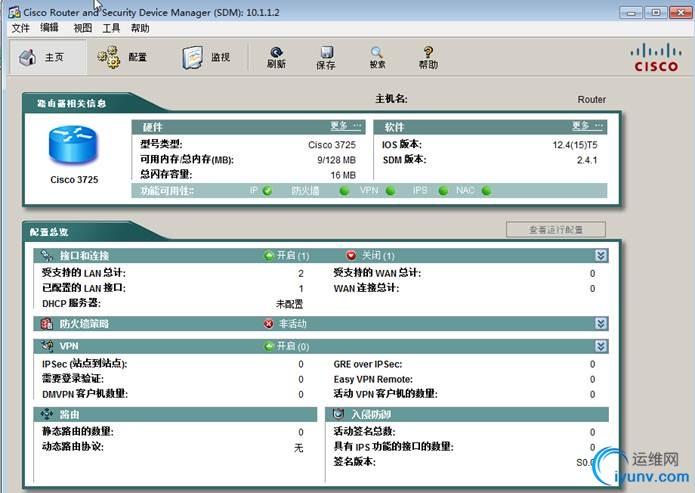Viewport: 695px width, 493px height.
Task: Click the DMVPN 客户机数量 label
Action: tap(85, 394)
